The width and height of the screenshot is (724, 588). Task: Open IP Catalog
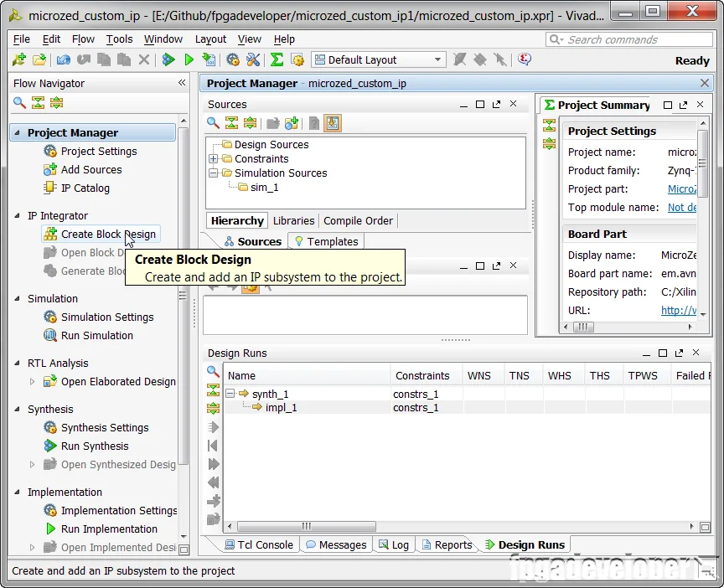pyautogui.click(x=76, y=188)
